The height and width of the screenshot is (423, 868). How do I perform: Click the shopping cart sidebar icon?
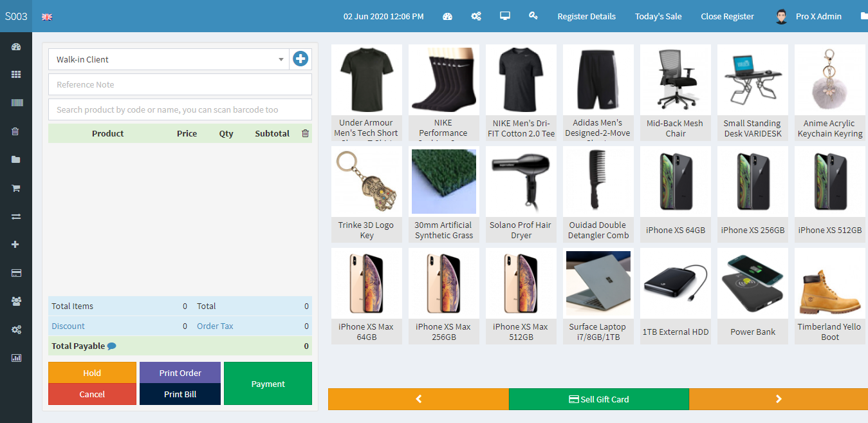pos(16,188)
